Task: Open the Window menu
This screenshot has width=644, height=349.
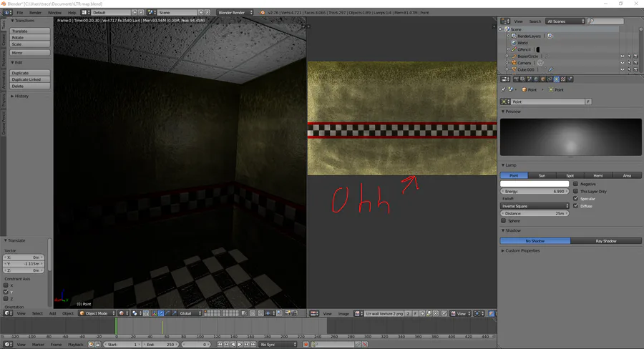Action: 54,13
